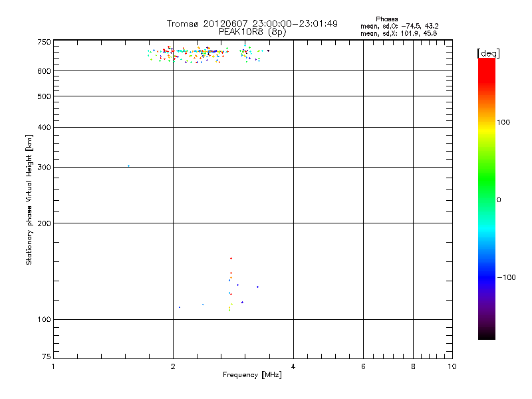
Task: Click the "PEAK10R8 (8p)" subtitle
Action: pos(253,32)
